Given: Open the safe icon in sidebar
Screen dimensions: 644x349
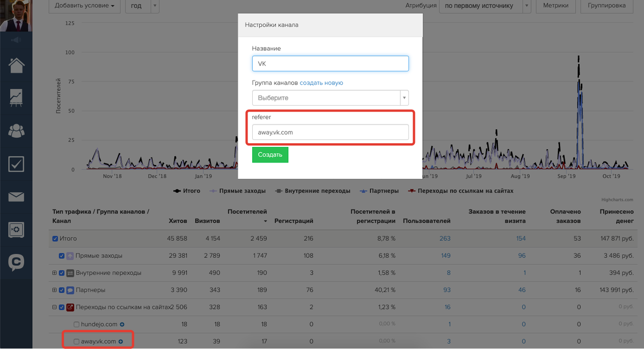Looking at the screenshot, I should 16,229.
